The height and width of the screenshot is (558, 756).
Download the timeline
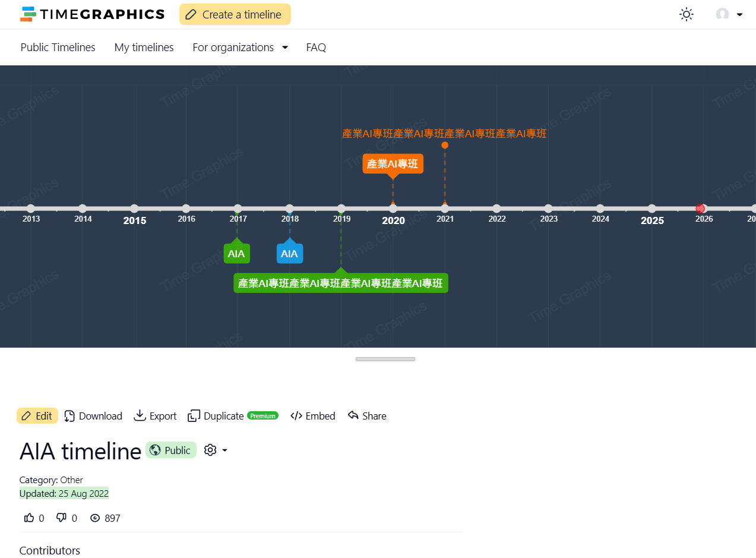pyautogui.click(x=93, y=416)
